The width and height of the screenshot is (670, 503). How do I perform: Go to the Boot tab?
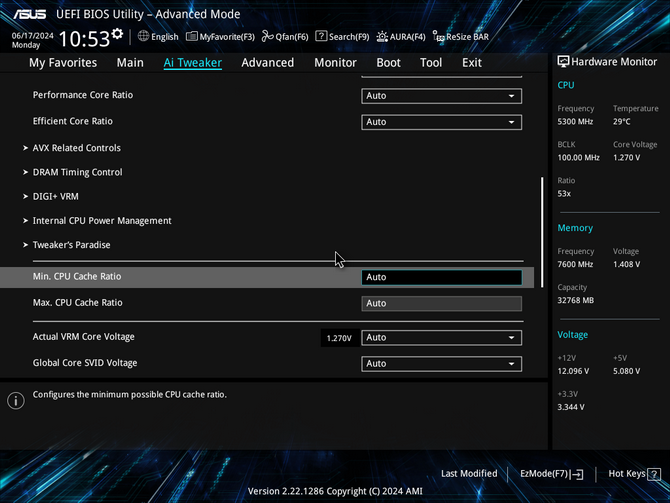[388, 63]
